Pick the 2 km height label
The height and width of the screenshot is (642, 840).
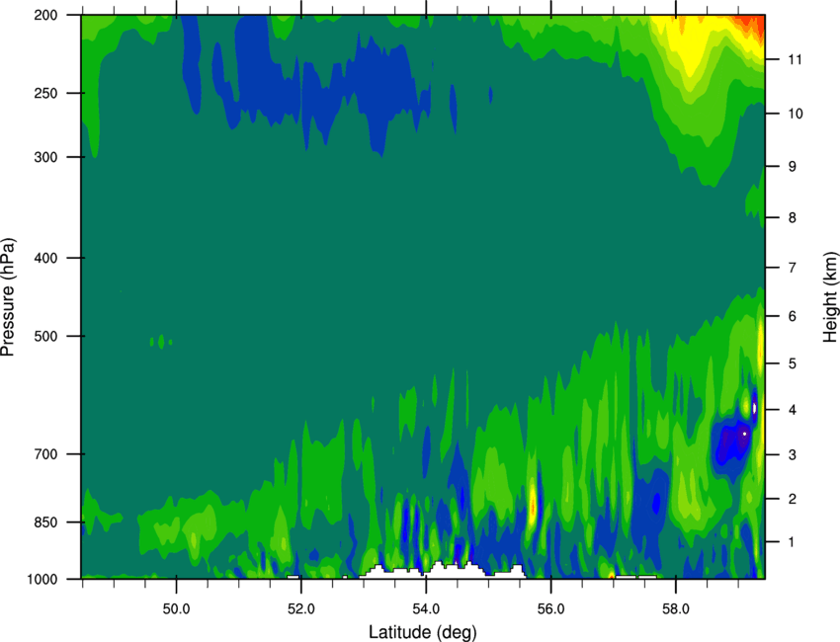[x=792, y=499]
